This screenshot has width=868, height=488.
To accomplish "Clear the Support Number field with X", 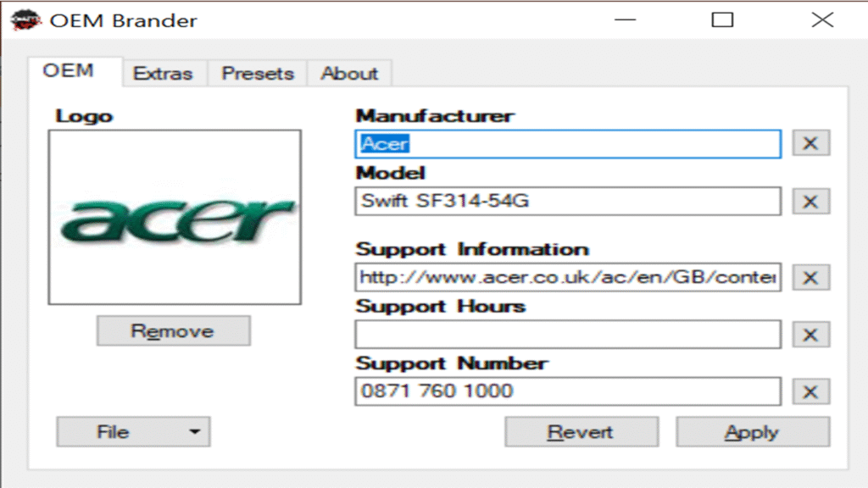I will click(x=810, y=391).
